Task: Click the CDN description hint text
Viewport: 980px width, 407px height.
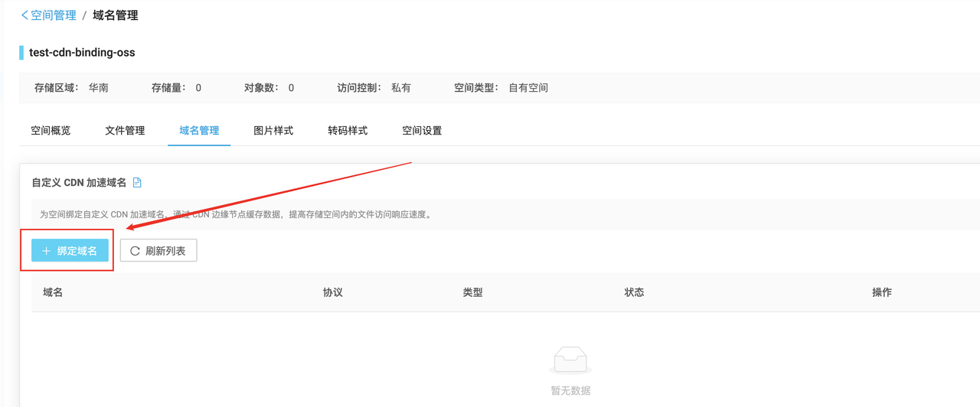Action: (x=237, y=215)
